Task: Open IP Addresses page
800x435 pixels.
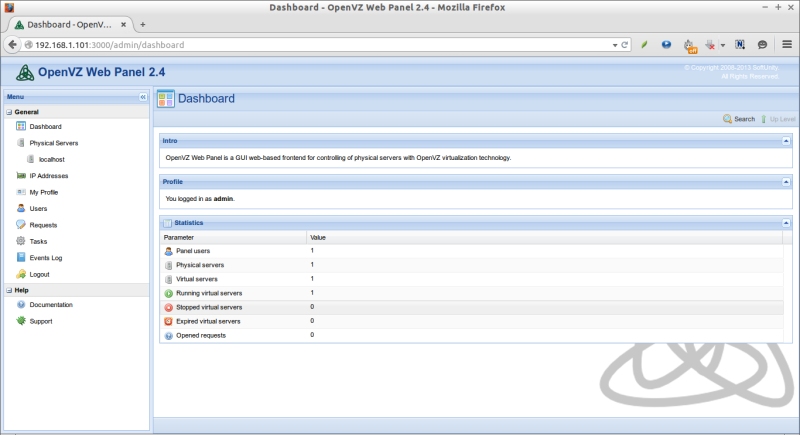Action: coord(48,175)
